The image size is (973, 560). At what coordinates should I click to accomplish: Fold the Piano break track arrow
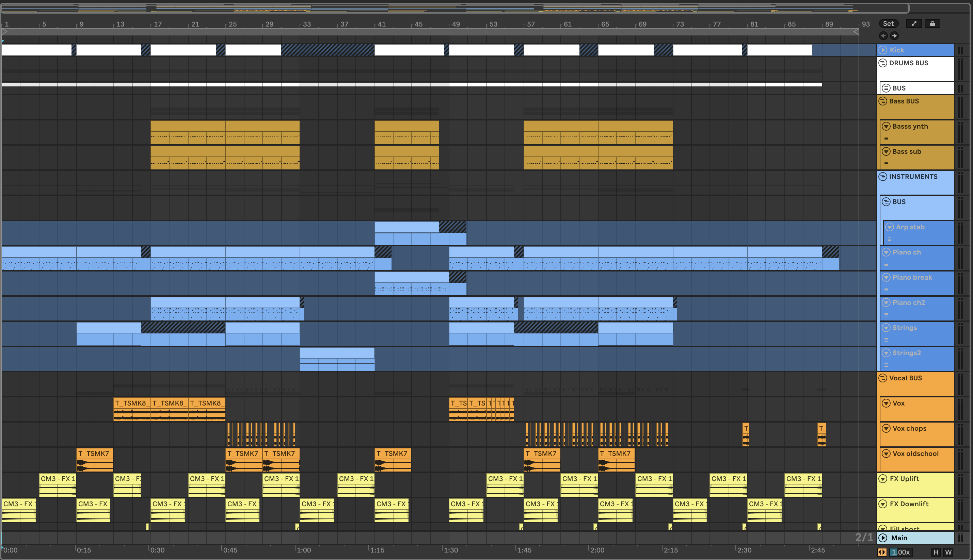click(x=886, y=277)
